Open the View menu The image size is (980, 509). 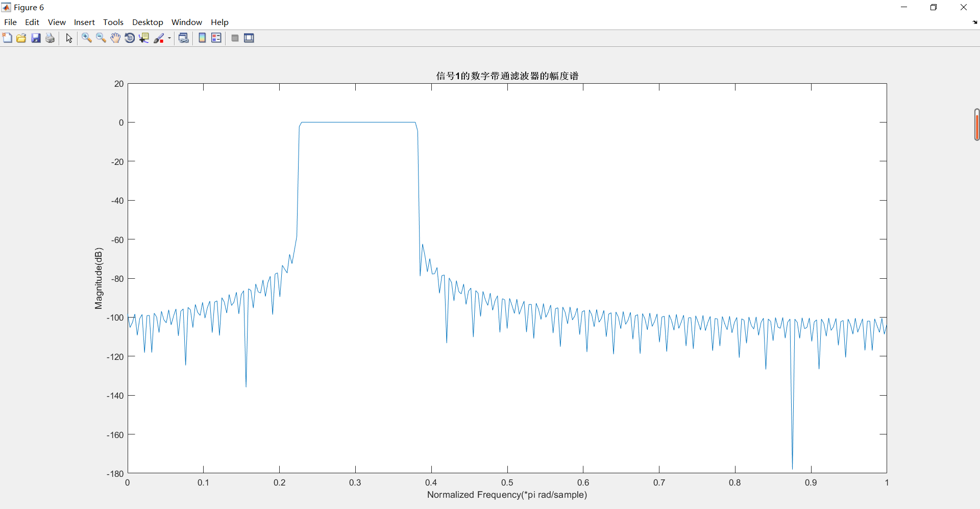click(57, 22)
